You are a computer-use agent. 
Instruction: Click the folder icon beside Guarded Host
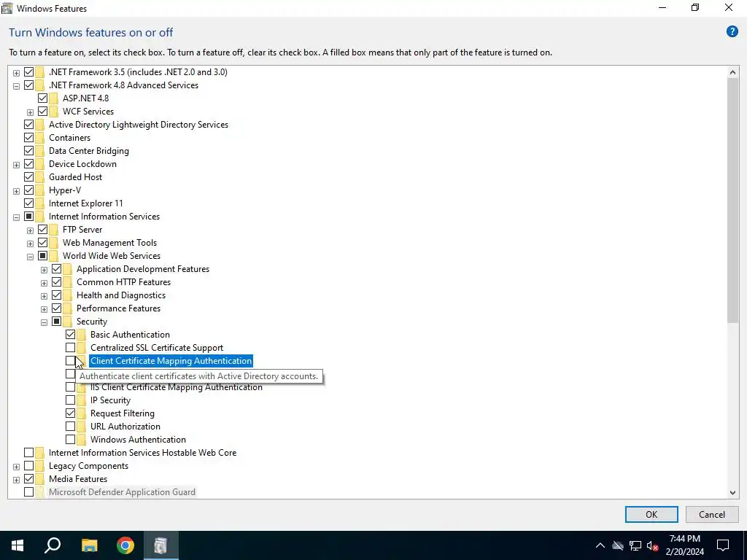40,177
